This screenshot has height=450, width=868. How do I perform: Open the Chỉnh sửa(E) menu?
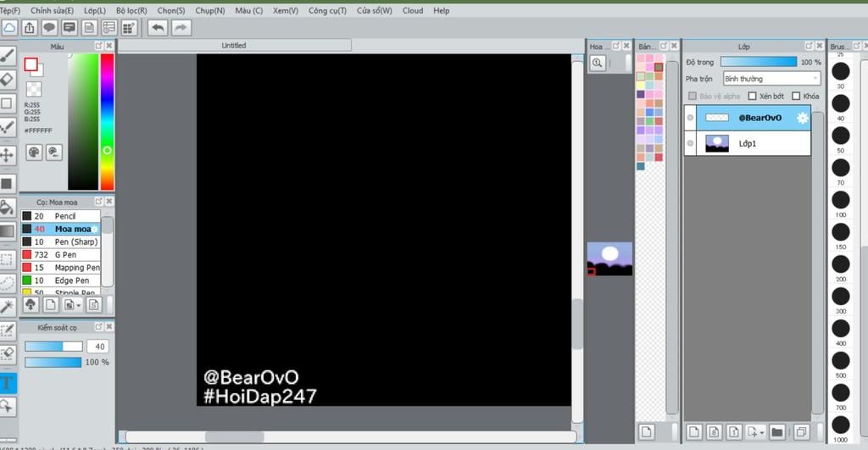52,10
